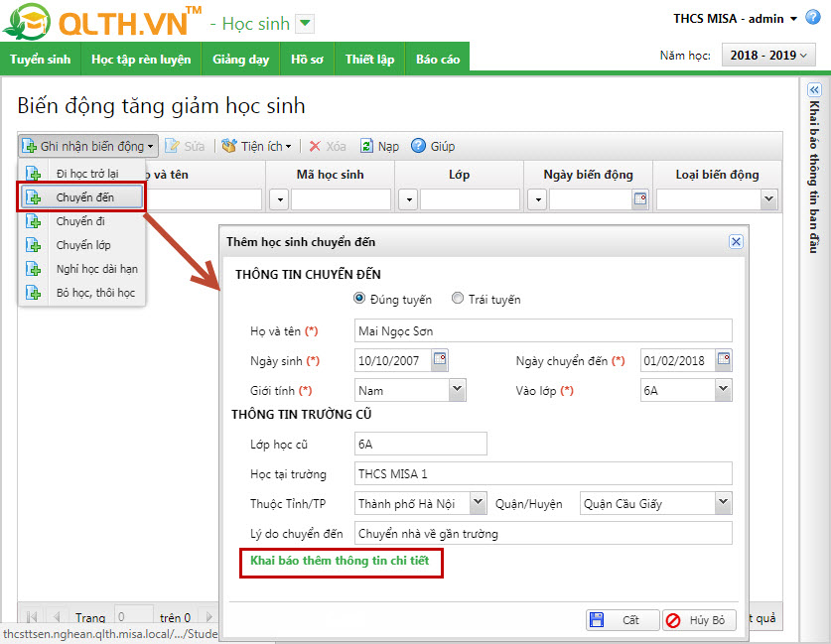
Task: Open the Ngày biến động filter operator dropdown
Action: 537,199
